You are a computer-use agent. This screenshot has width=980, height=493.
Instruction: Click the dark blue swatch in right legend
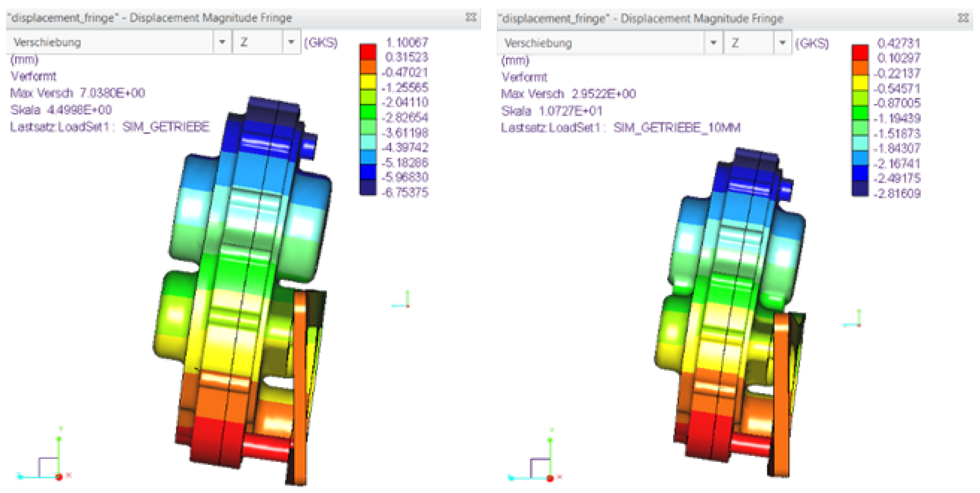click(860, 189)
